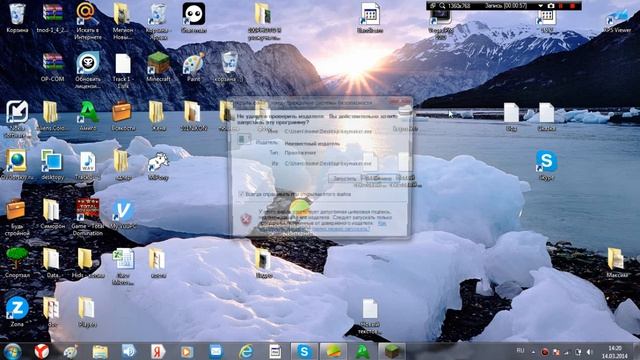The height and width of the screenshot is (360, 640).
Task: Take a snapshot with the recorder camera button
Action: 551,6
